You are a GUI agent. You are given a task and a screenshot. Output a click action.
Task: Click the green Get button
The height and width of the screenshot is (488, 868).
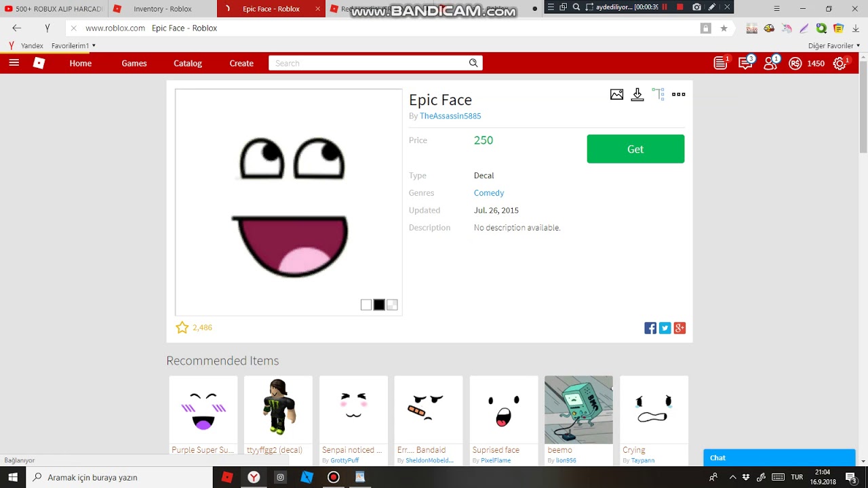[635, 149]
